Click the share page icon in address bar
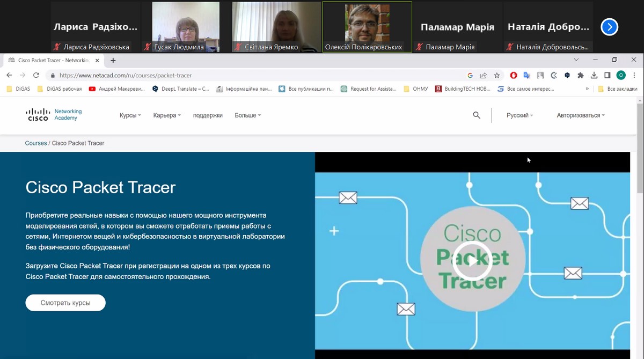644x359 pixels. point(484,76)
